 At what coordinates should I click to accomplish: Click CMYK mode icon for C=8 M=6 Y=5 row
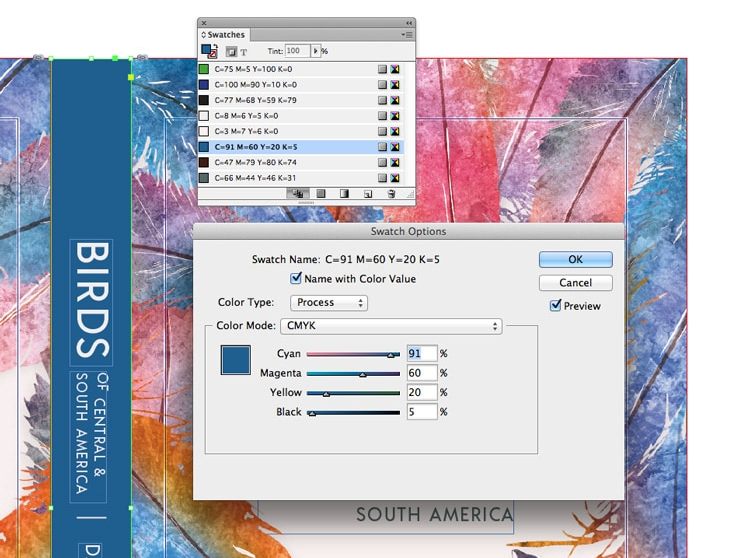tap(395, 116)
